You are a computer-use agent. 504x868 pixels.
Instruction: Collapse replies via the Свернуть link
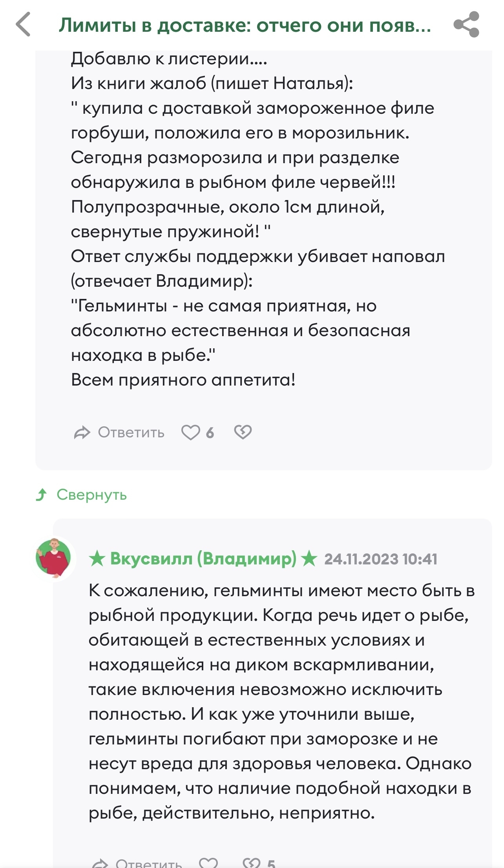(92, 495)
